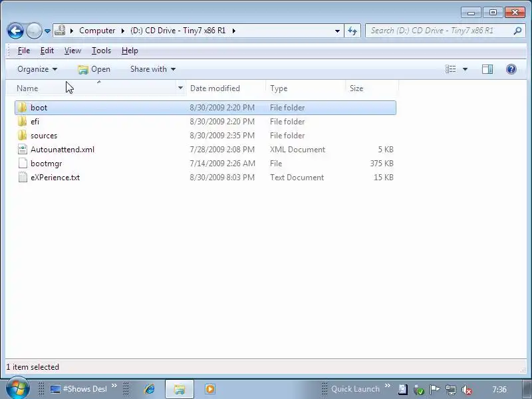This screenshot has width=532, height=399.
Task: Open the Tools menu
Action: point(101,51)
